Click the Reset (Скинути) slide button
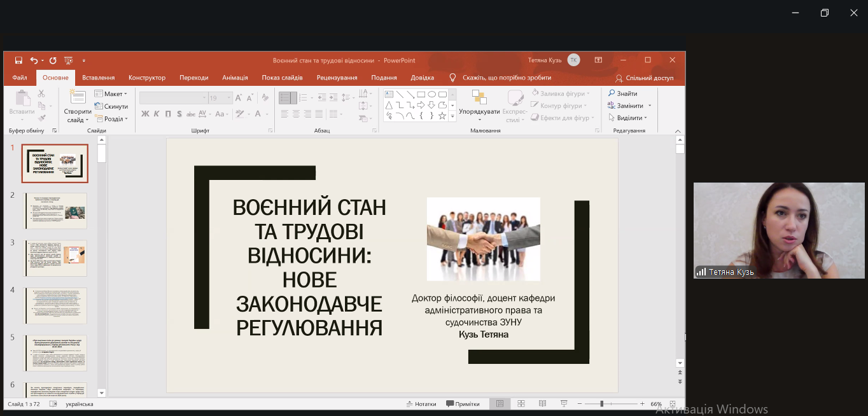The height and width of the screenshot is (416, 868). pos(111,106)
